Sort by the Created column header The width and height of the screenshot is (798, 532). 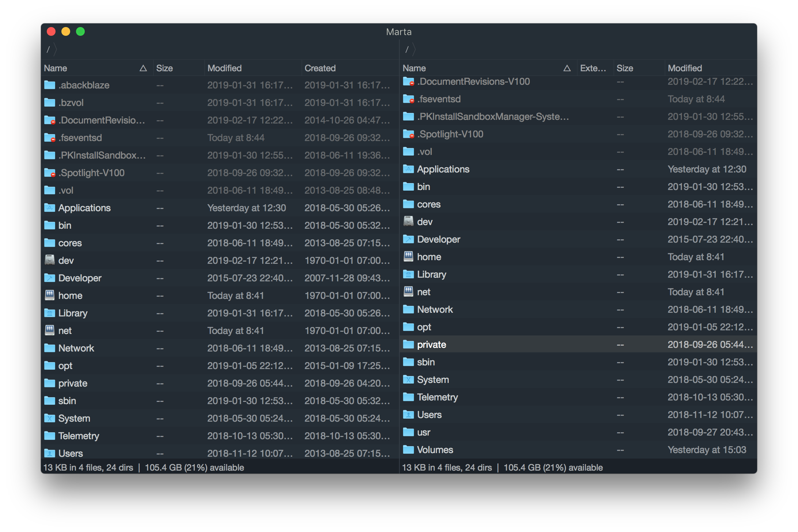tap(320, 68)
